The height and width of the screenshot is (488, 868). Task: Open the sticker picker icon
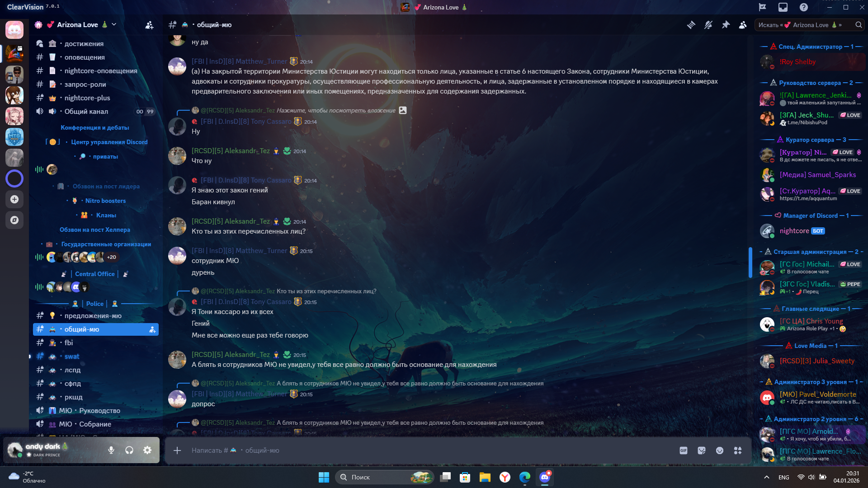click(x=702, y=450)
